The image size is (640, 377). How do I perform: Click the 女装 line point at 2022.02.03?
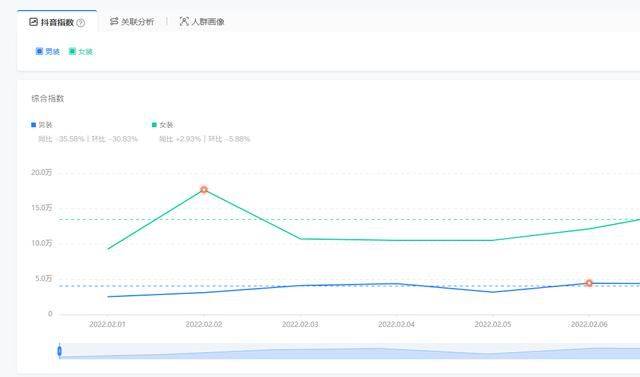click(x=300, y=239)
